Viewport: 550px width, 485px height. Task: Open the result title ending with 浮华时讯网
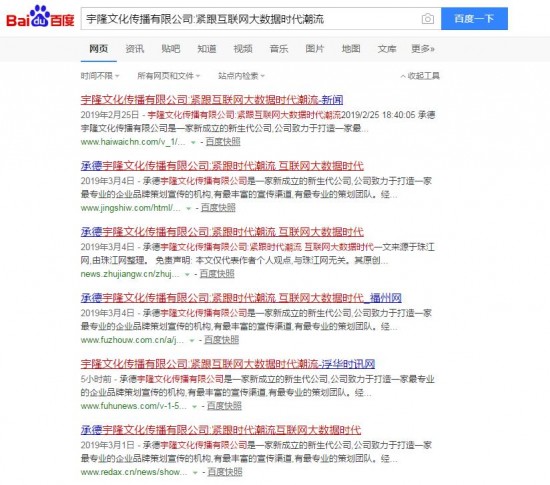[x=228, y=364]
